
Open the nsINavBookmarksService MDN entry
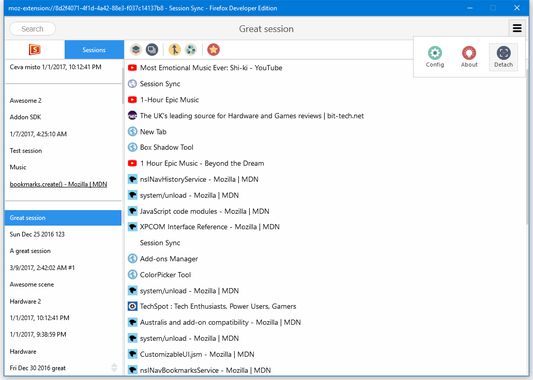205,370
